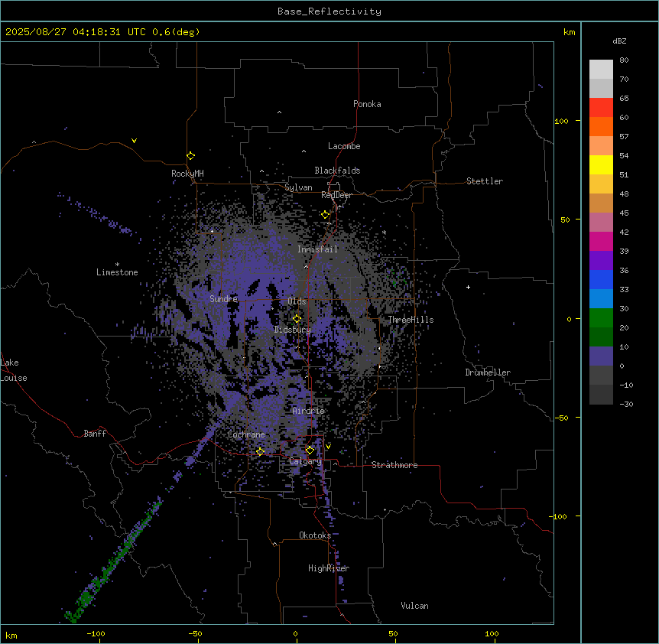This screenshot has width=659, height=644.
Task: Click the yellow radar site marker near Didsbury
Action: 297,319
